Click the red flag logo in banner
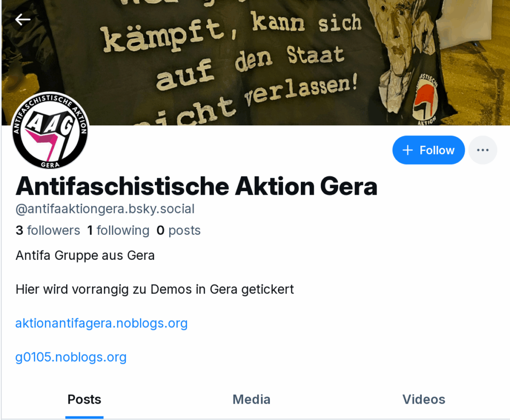This screenshot has height=420, width=510. (424, 100)
